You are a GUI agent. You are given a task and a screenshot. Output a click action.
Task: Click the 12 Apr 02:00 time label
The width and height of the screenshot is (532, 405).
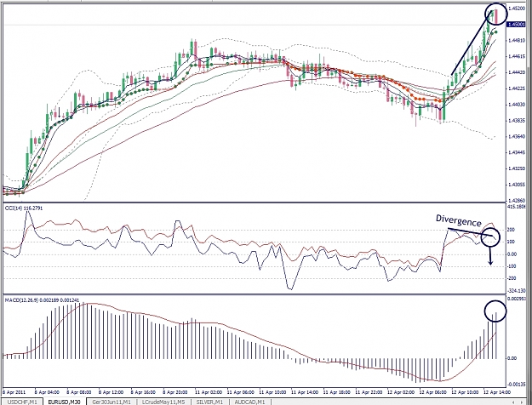pos(401,392)
